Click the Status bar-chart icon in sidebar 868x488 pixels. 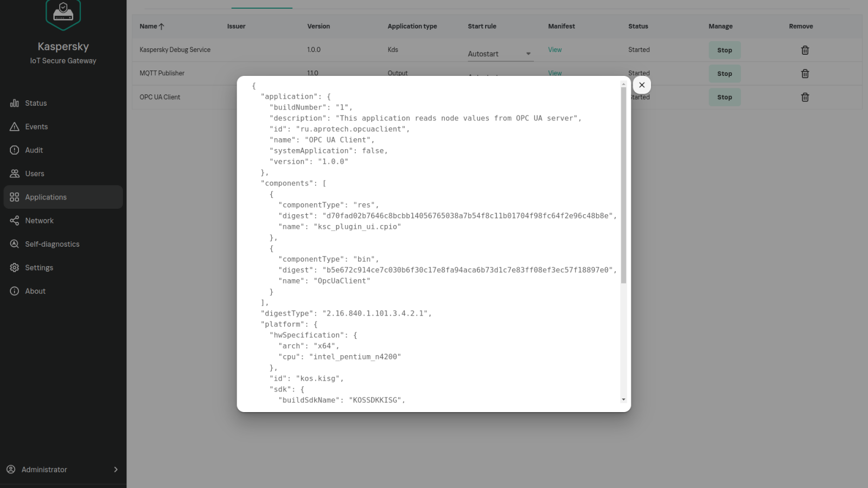(15, 103)
